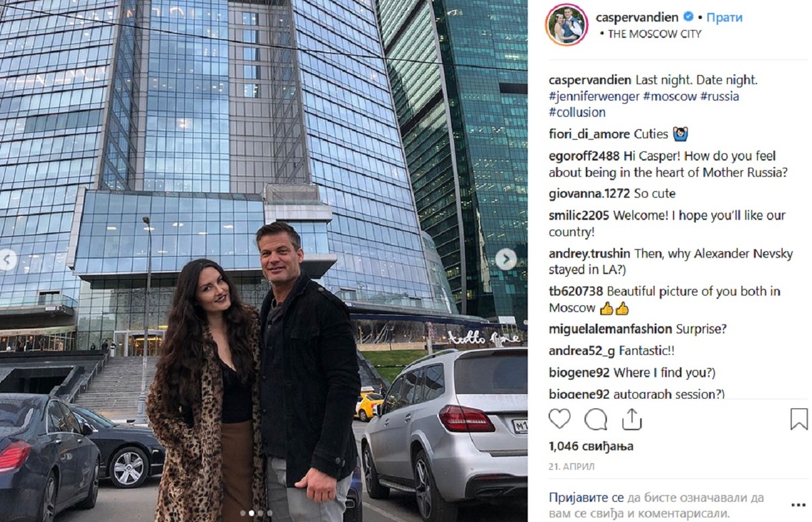Follow caspervandien via Прати link
This screenshot has width=812, height=522.
point(724,18)
